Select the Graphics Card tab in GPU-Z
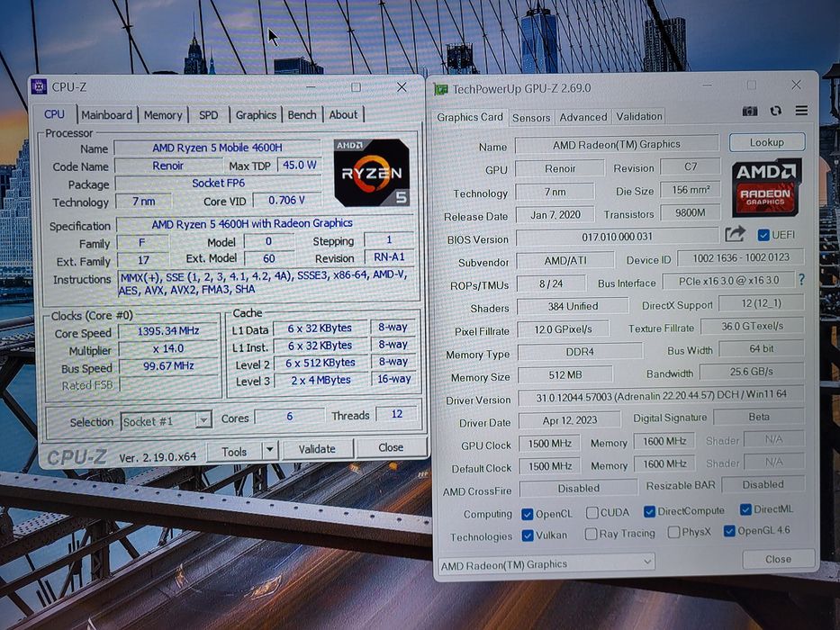Viewport: 840px width, 630px height. [x=470, y=117]
